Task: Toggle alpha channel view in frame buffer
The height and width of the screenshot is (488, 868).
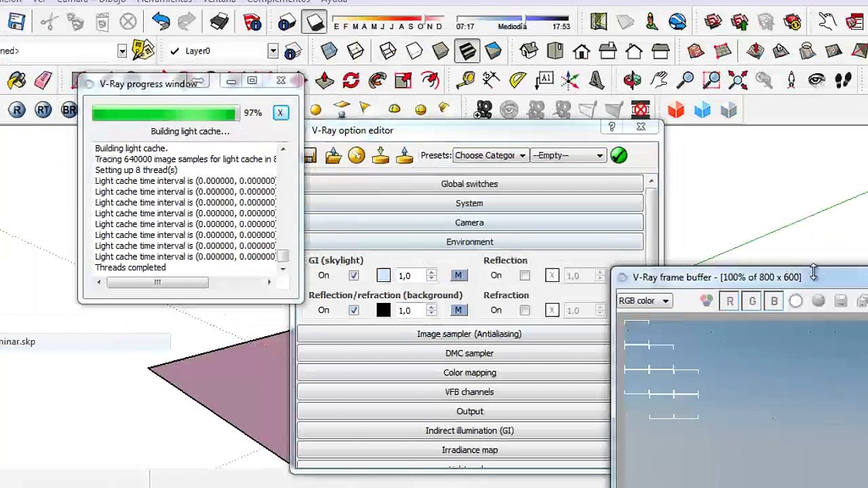Action: (x=796, y=301)
